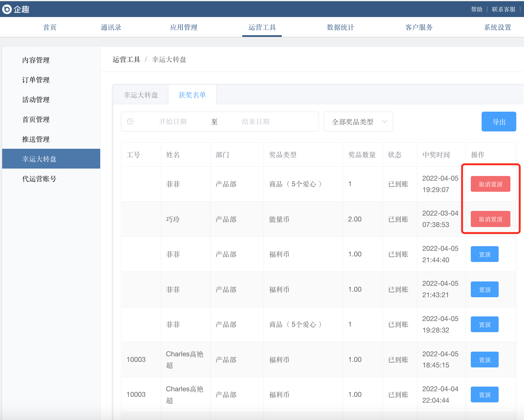Viewport: 524px width, 420px height.
Task: Open the 系统设置 navigation tab
Action: point(497,27)
